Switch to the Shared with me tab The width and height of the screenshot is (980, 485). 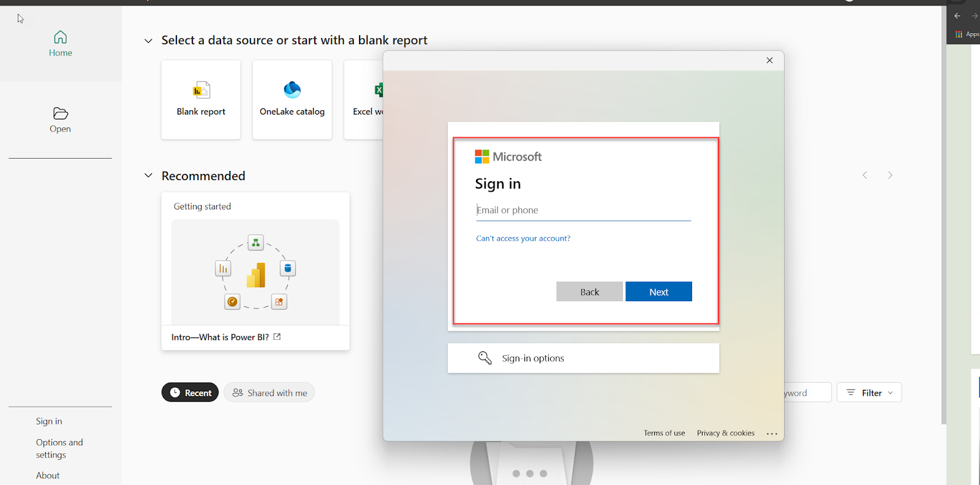coord(269,393)
